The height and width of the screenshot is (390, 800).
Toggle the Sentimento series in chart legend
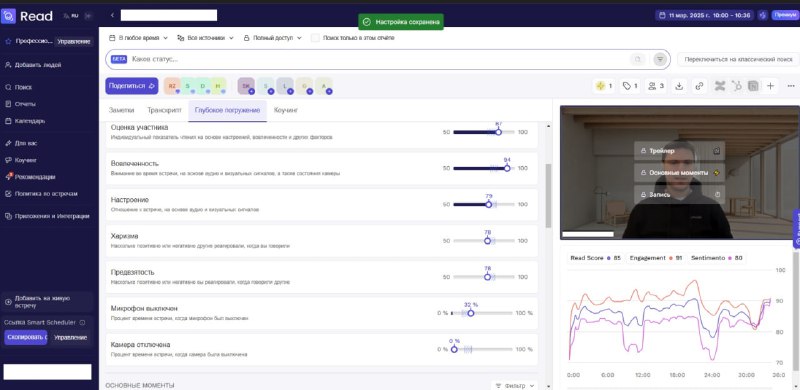tap(716, 258)
